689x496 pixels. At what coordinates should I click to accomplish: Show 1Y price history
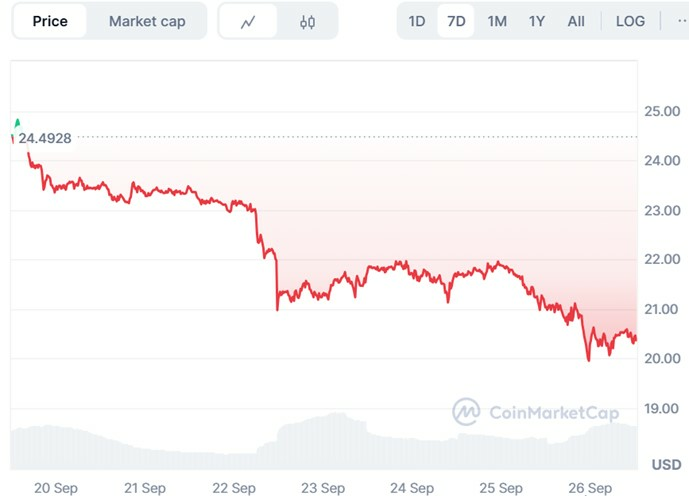tap(537, 21)
